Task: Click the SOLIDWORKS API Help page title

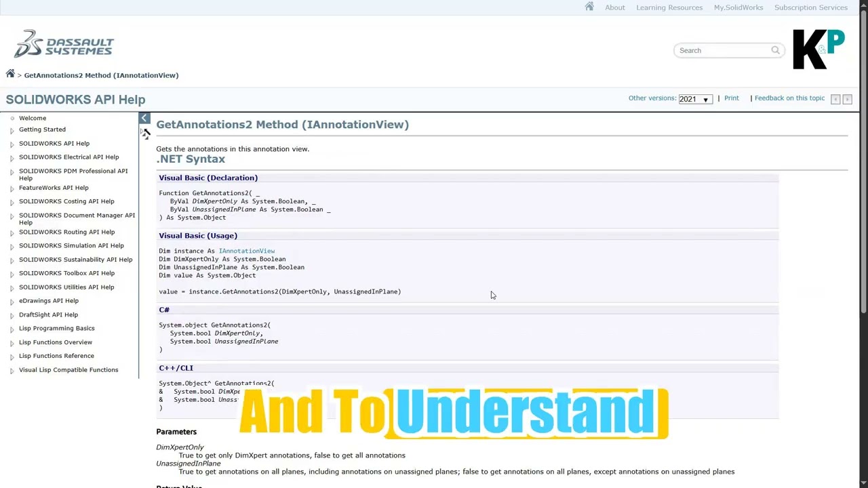Action: click(x=75, y=100)
